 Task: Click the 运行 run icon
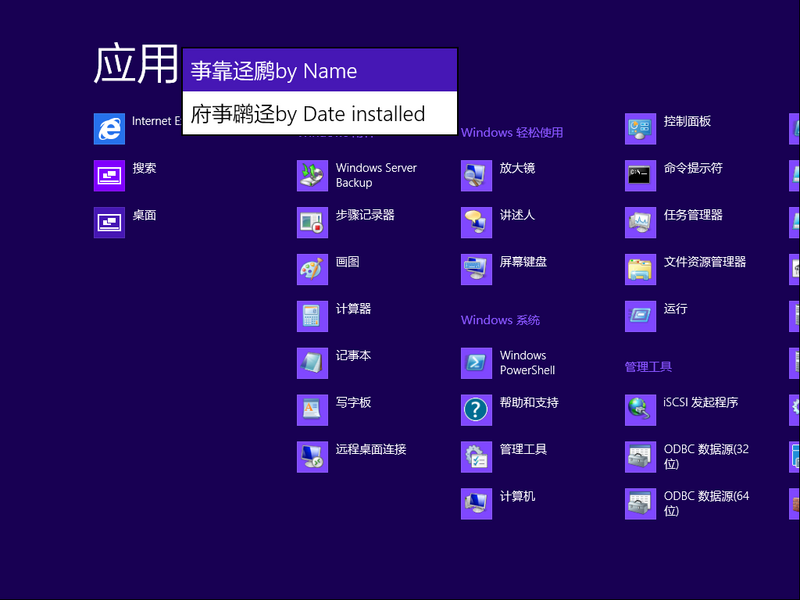(641, 316)
